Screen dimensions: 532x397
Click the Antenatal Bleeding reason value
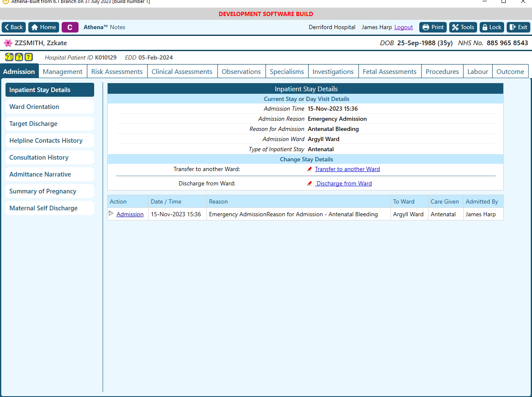333,129
